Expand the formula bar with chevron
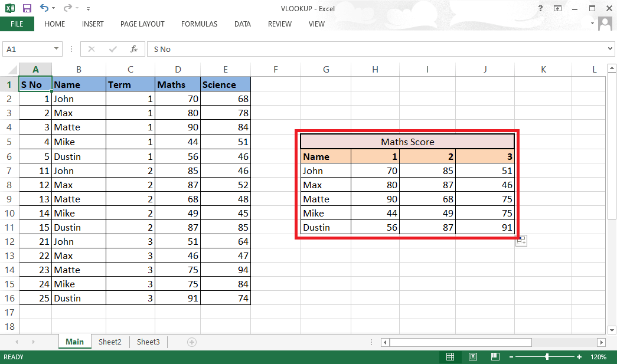The height and width of the screenshot is (364, 617). click(x=610, y=49)
